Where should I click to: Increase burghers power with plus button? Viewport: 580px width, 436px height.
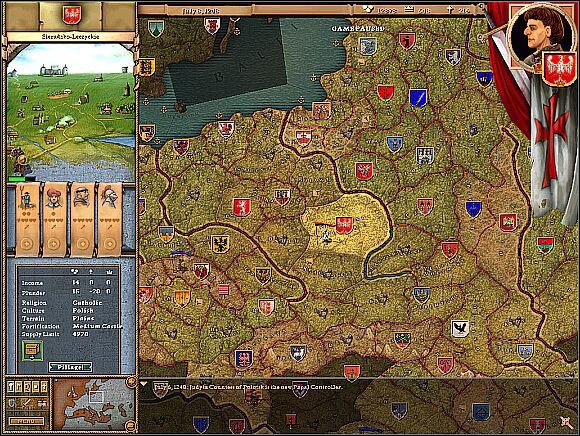pyautogui.click(x=53, y=244)
